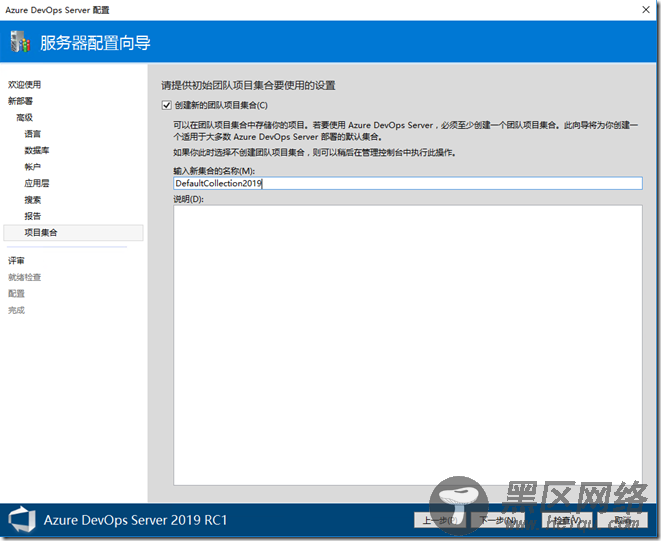
Task: Click the Azure DevOps Server 2019 RC1 text
Action: (x=135, y=520)
